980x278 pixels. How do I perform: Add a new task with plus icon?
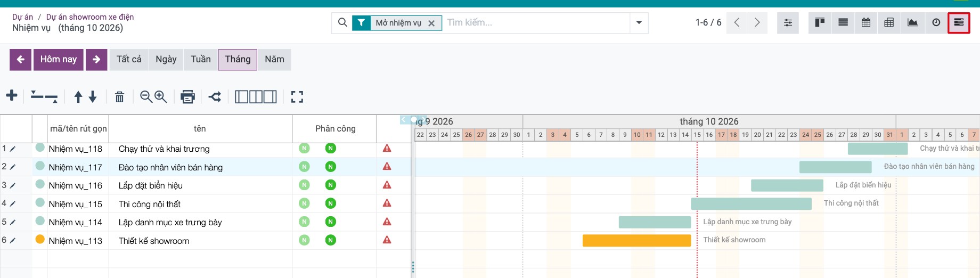(12, 96)
